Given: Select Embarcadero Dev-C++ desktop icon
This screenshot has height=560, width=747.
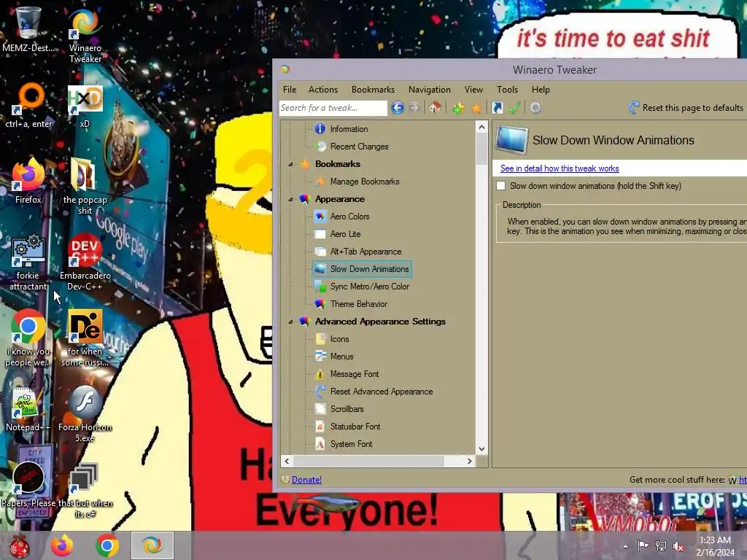Looking at the screenshot, I should tap(85, 262).
